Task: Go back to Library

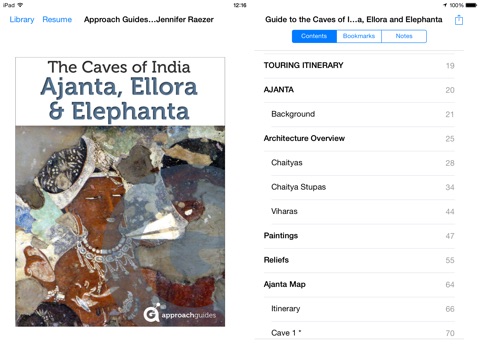Action: pyautogui.click(x=22, y=20)
